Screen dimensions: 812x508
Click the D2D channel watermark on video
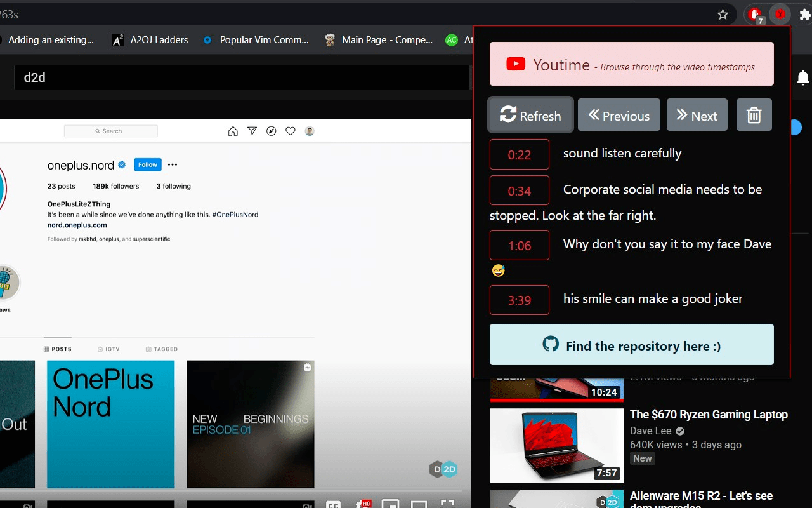point(443,469)
